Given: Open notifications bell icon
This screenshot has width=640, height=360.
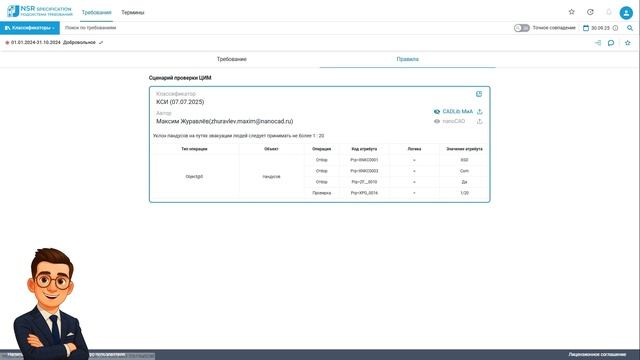Looking at the screenshot, I should pos(609,12).
